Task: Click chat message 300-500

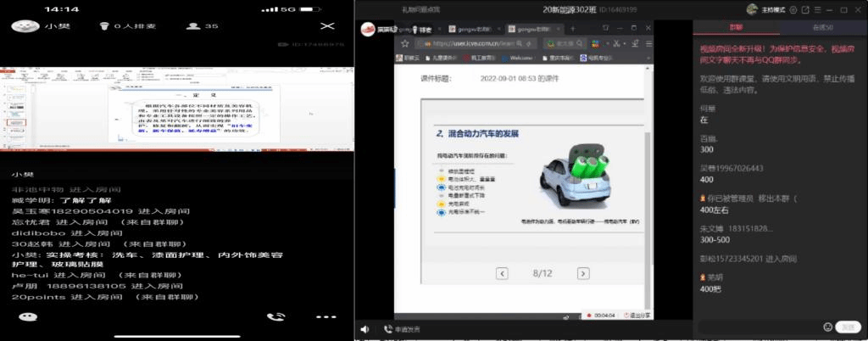Action: tap(715, 240)
